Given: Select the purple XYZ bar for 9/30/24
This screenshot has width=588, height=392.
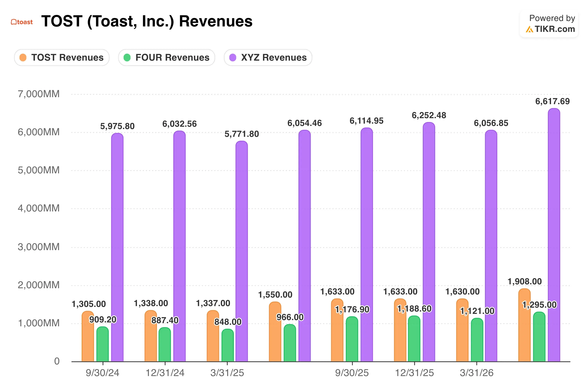Looking at the screenshot, I should click(117, 247).
